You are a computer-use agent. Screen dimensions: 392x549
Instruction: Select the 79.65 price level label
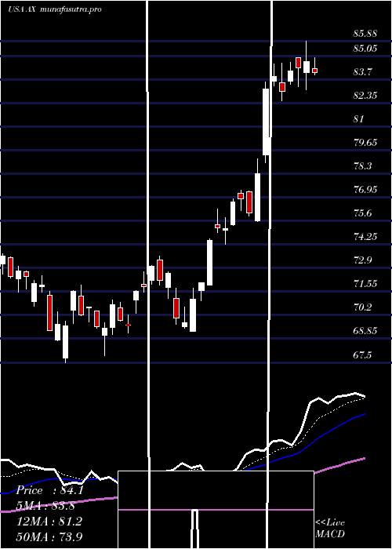pyautogui.click(x=365, y=143)
